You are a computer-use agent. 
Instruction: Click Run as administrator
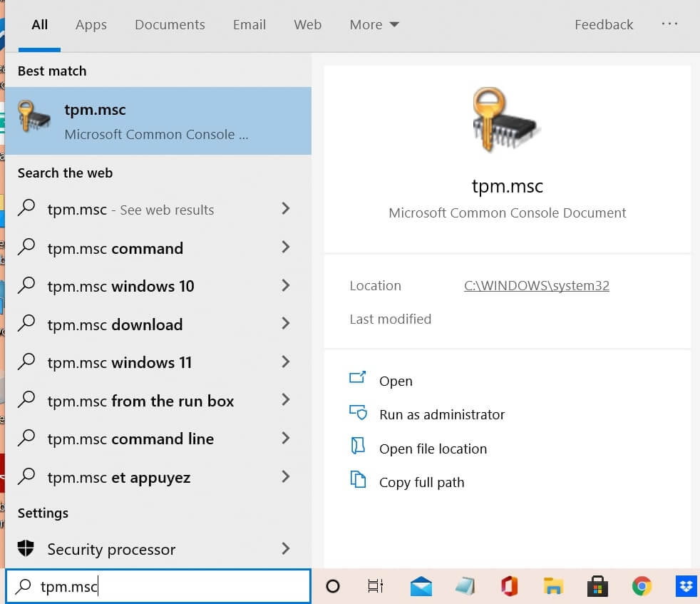tap(441, 415)
